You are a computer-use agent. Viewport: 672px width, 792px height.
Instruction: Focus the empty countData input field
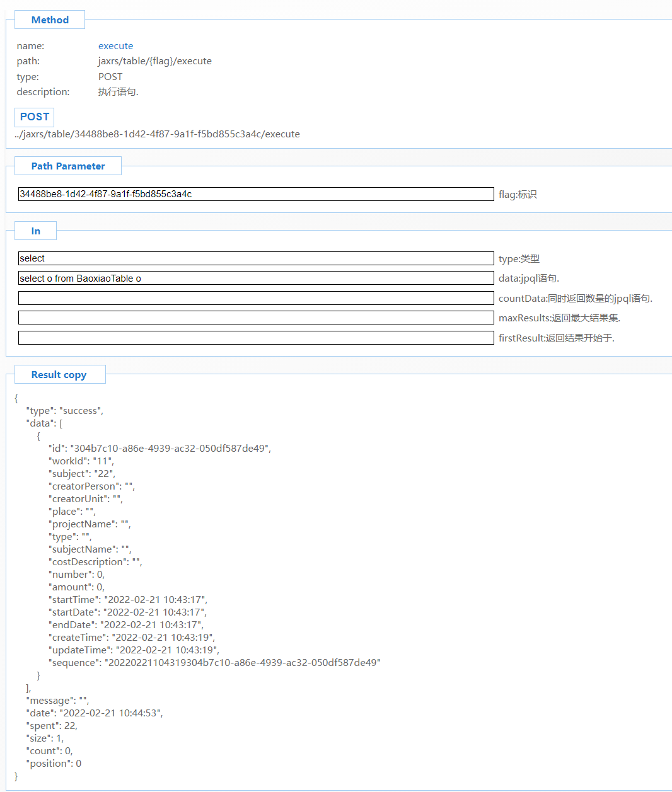(x=255, y=298)
